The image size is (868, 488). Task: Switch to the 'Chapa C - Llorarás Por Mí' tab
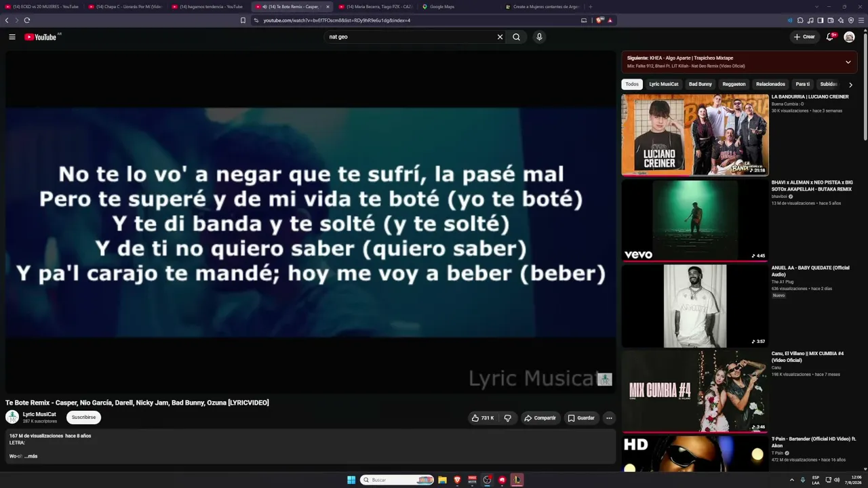pos(125,7)
